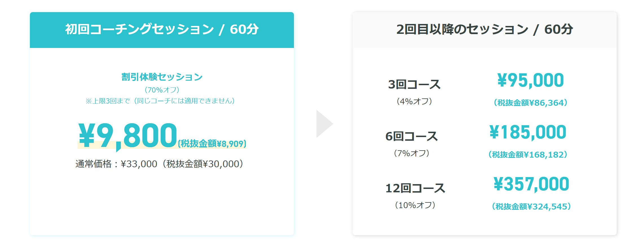Click the 税抜金額¥168,182 text
The image size is (644, 249).
528,155
